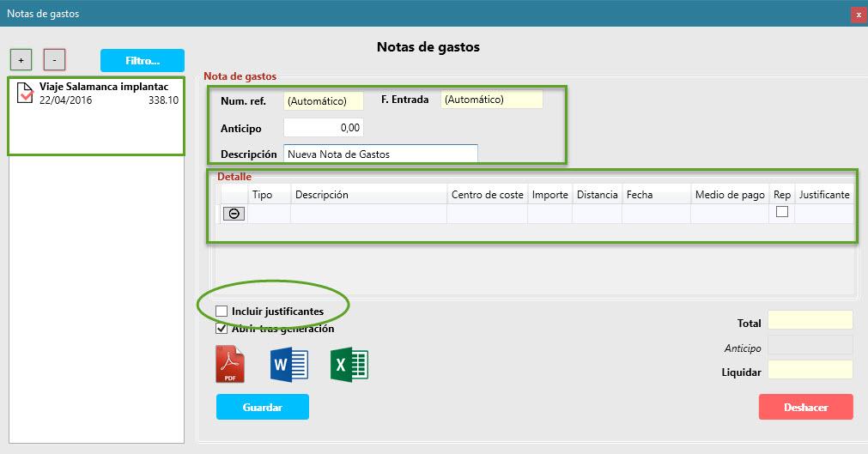Save the note with Guardar
This screenshot has height=454, width=868.
click(x=263, y=407)
